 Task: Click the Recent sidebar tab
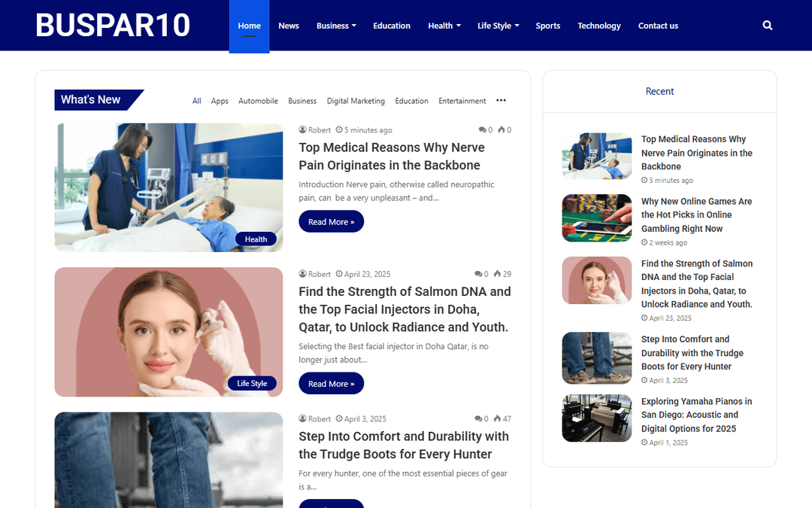tap(659, 91)
